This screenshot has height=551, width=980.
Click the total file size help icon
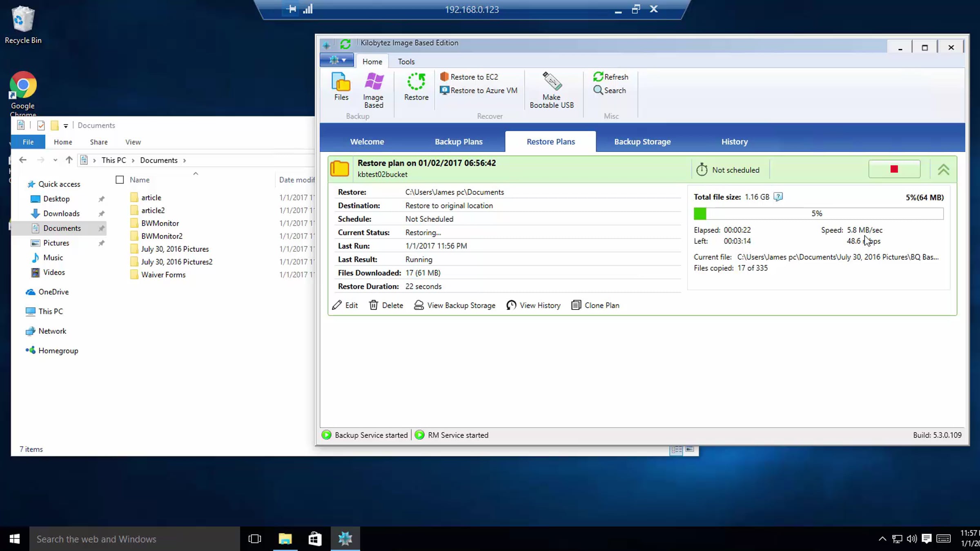[x=778, y=197]
